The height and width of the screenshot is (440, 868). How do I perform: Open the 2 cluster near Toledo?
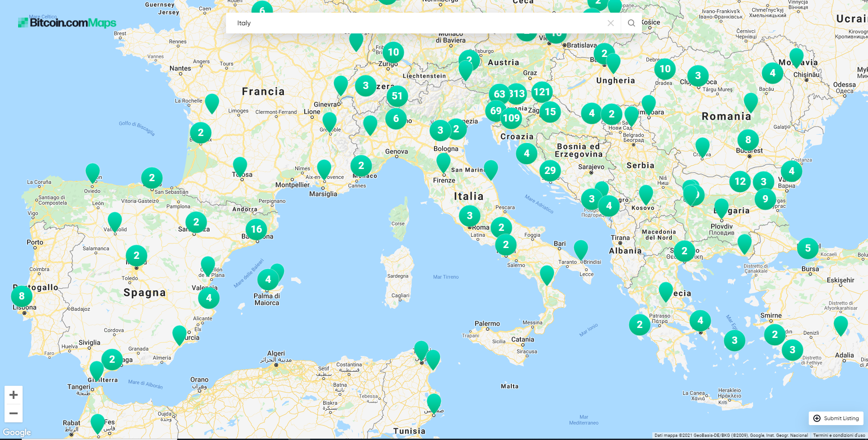pyautogui.click(x=137, y=256)
